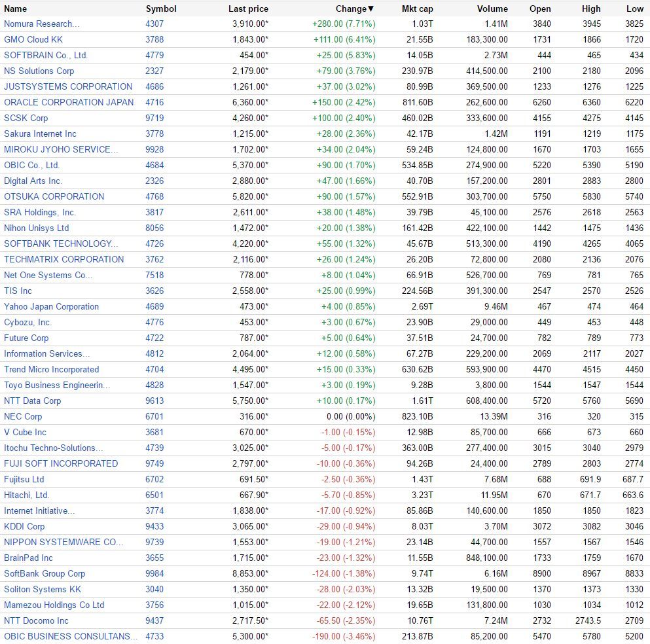Open NTT Data Corp link
The width and height of the screenshot is (650, 644).
32,402
